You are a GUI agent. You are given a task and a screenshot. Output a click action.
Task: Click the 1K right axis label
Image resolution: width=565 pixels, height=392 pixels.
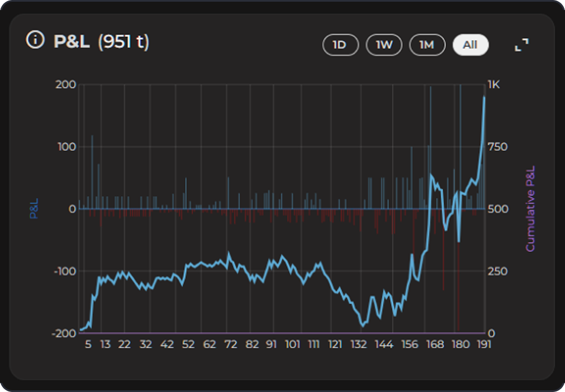click(493, 84)
